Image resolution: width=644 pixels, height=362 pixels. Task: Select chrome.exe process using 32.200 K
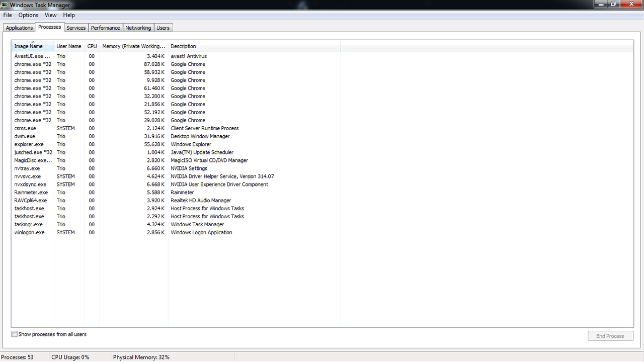(176, 97)
